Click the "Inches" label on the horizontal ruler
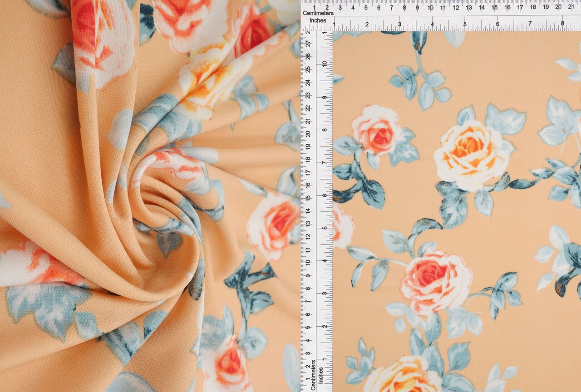The width and height of the screenshot is (581, 392). coord(318,20)
